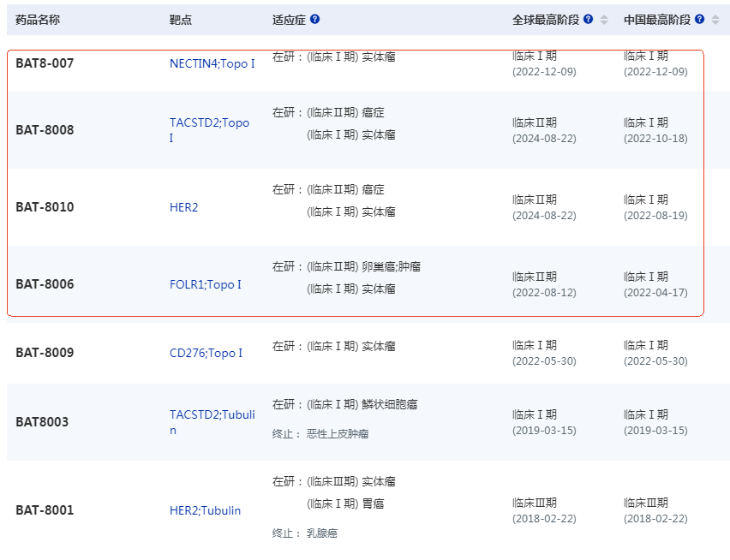
Task: Open TACSTD2;Topo I target link
Action: [210, 130]
